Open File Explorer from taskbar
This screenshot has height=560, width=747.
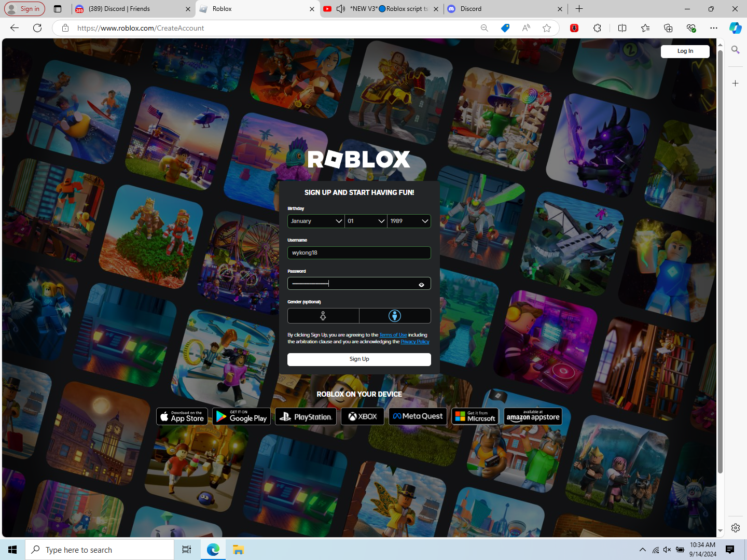pos(238,550)
